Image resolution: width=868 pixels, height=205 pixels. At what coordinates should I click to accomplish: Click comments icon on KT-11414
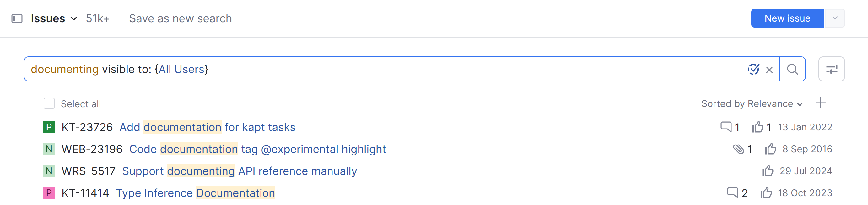(x=732, y=193)
